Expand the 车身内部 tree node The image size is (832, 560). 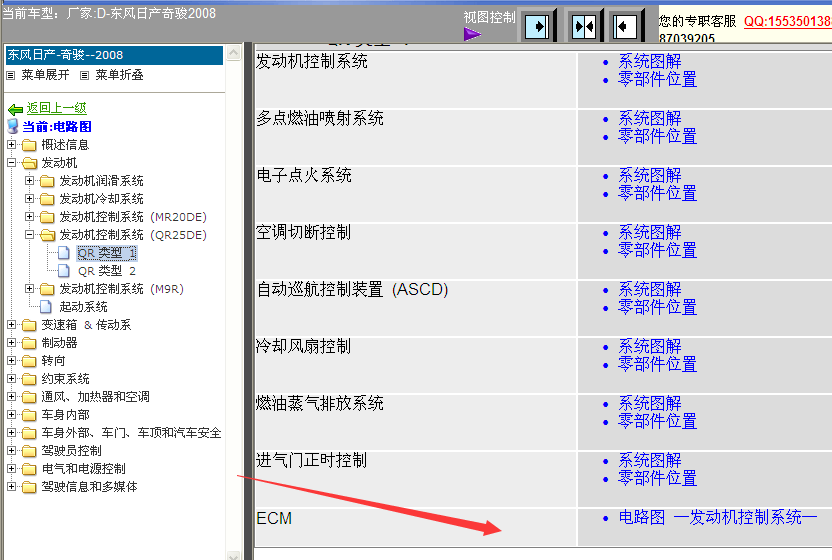[x=11, y=415]
